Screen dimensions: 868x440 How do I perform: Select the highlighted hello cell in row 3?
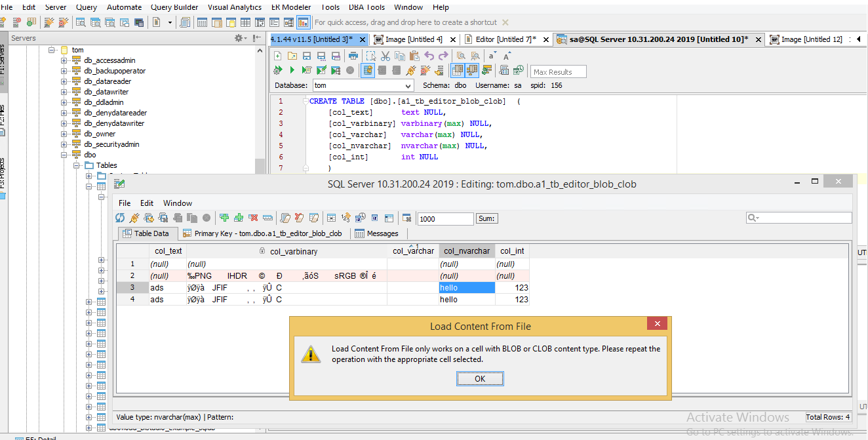point(467,288)
